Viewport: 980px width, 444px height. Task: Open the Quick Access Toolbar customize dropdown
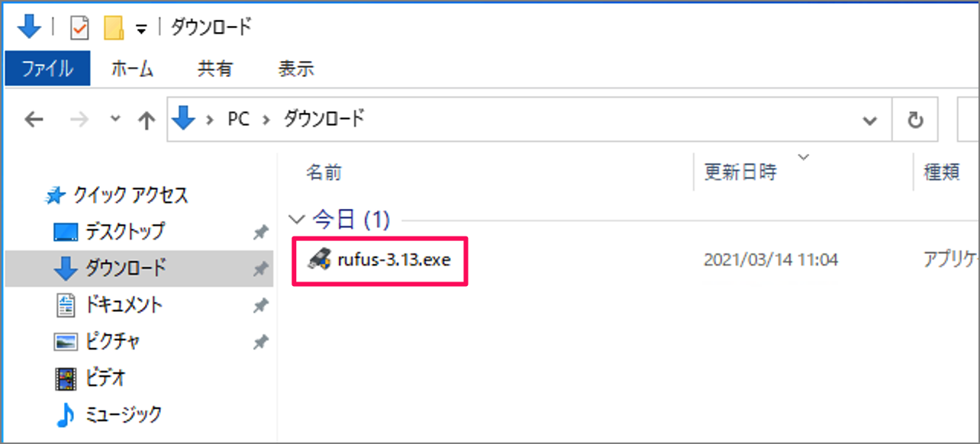click(x=140, y=29)
